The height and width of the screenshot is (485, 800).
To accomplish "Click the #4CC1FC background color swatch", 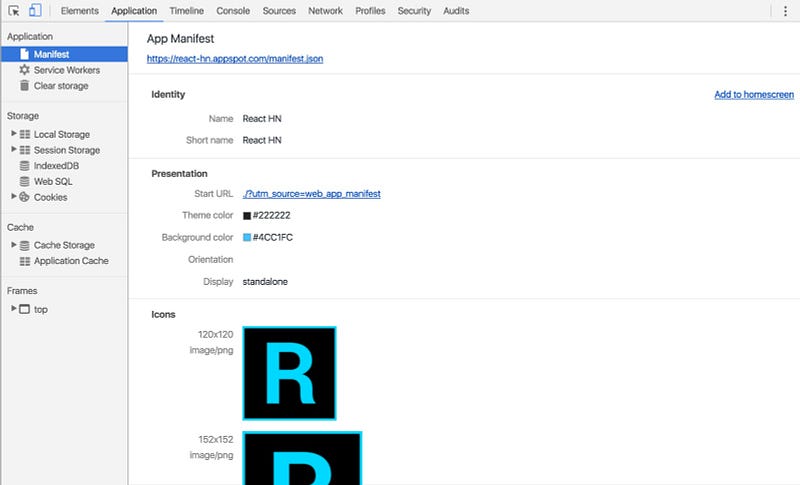I will click(x=247, y=237).
